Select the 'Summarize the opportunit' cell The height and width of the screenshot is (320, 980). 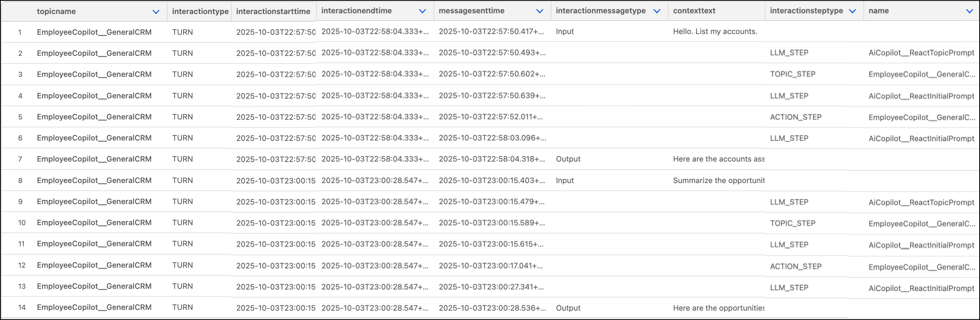719,181
